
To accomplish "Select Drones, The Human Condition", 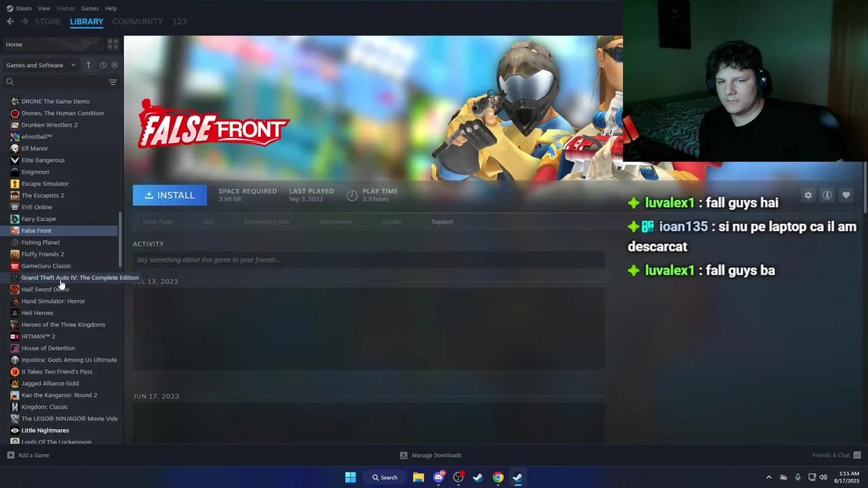I will pos(61,113).
